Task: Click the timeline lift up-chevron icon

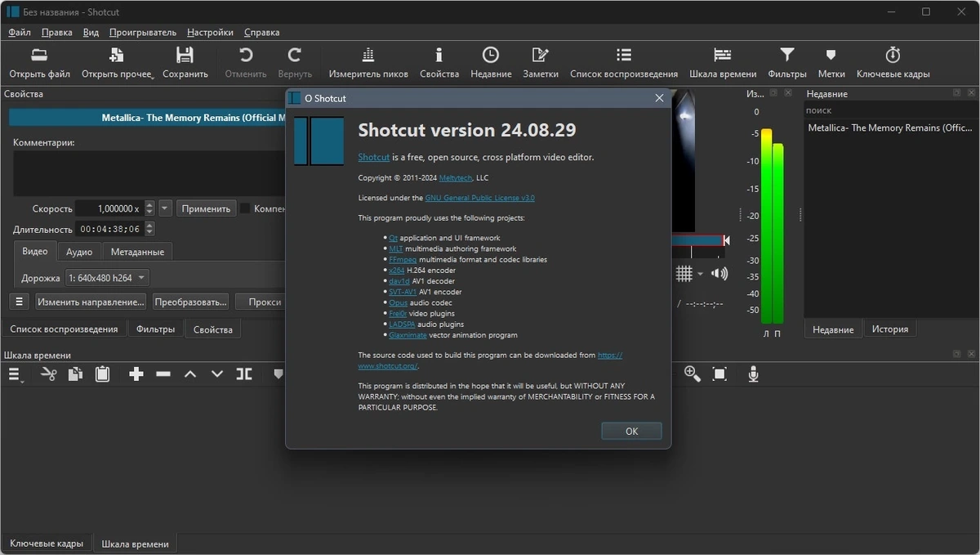Action: tap(190, 374)
